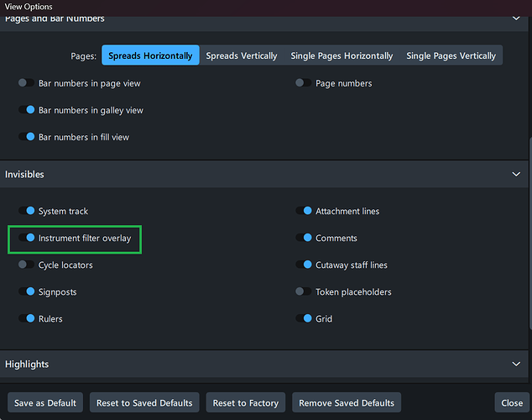Screen dimensions: 532x420
Task: Toggle Bar numbers in fill view
Action: [x=27, y=137]
